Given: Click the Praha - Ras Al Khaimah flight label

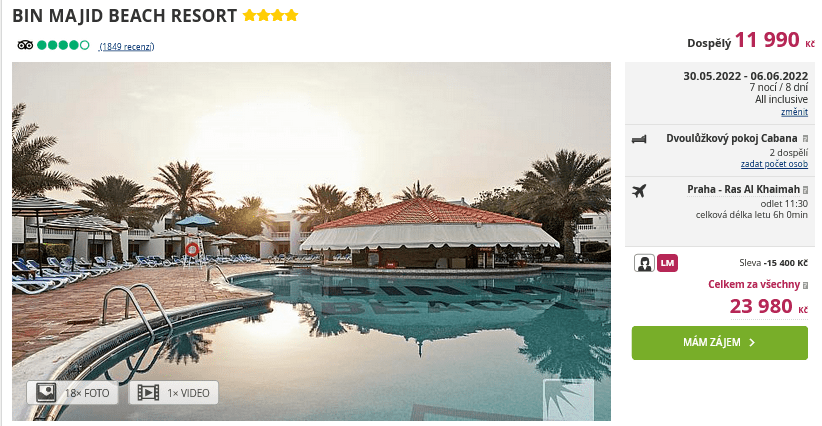Looking at the screenshot, I should [x=743, y=189].
